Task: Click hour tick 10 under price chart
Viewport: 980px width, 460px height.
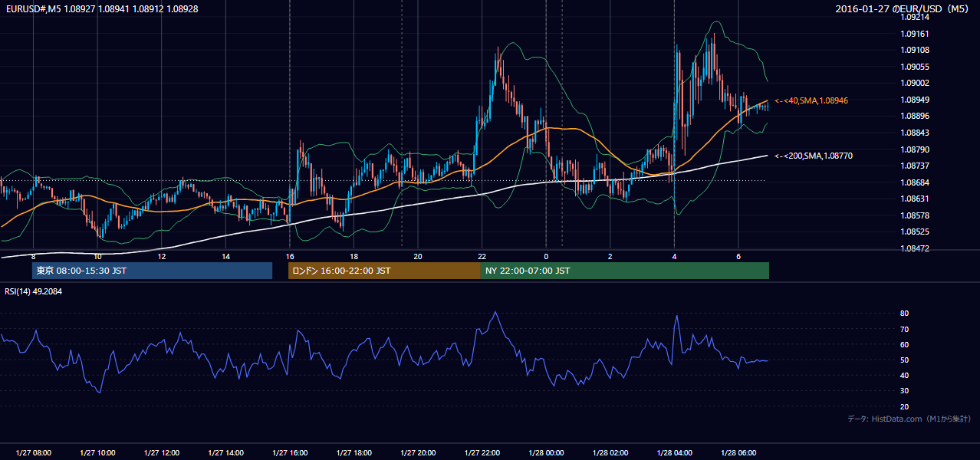Action: pyautogui.click(x=97, y=256)
